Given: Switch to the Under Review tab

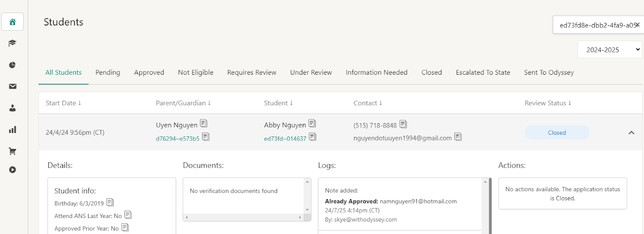Looking at the screenshot, I should pos(311,72).
